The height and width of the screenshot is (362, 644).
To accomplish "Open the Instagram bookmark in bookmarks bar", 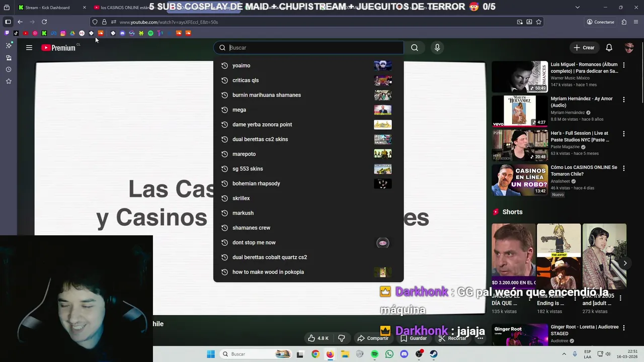I will 63,33.
